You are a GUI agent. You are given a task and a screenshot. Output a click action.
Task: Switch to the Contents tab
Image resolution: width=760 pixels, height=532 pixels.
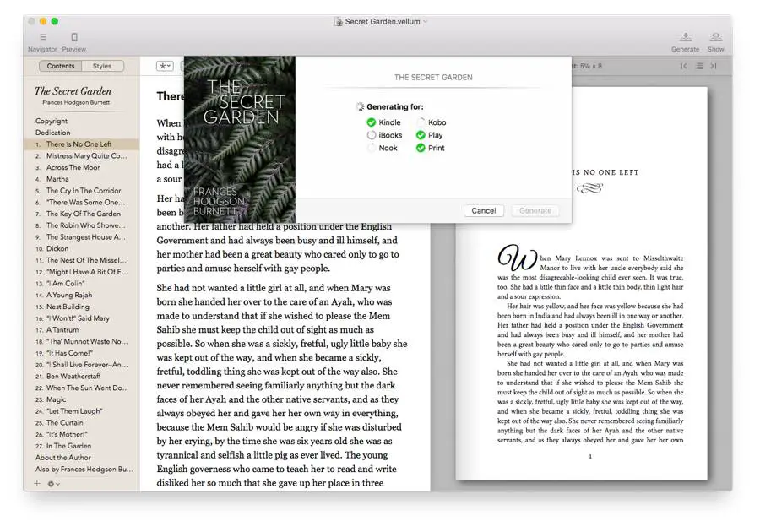tap(61, 66)
